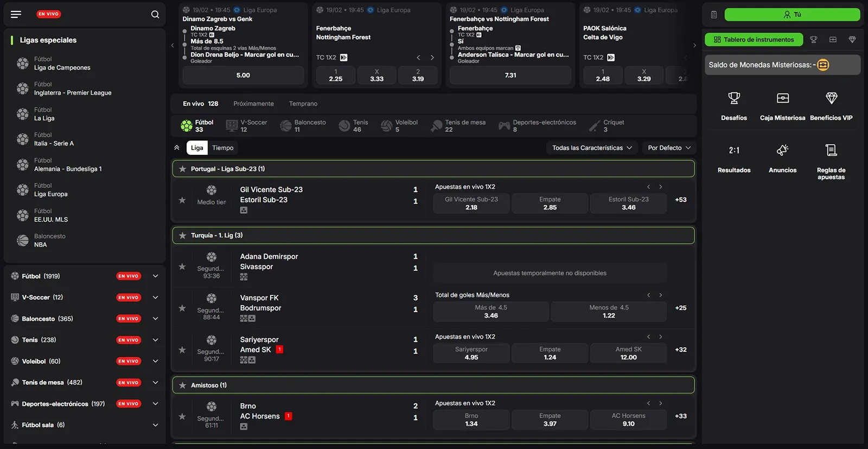This screenshot has width=868, height=449.
Task: Select Tenis de mesa sport filter
Action: click(x=458, y=126)
